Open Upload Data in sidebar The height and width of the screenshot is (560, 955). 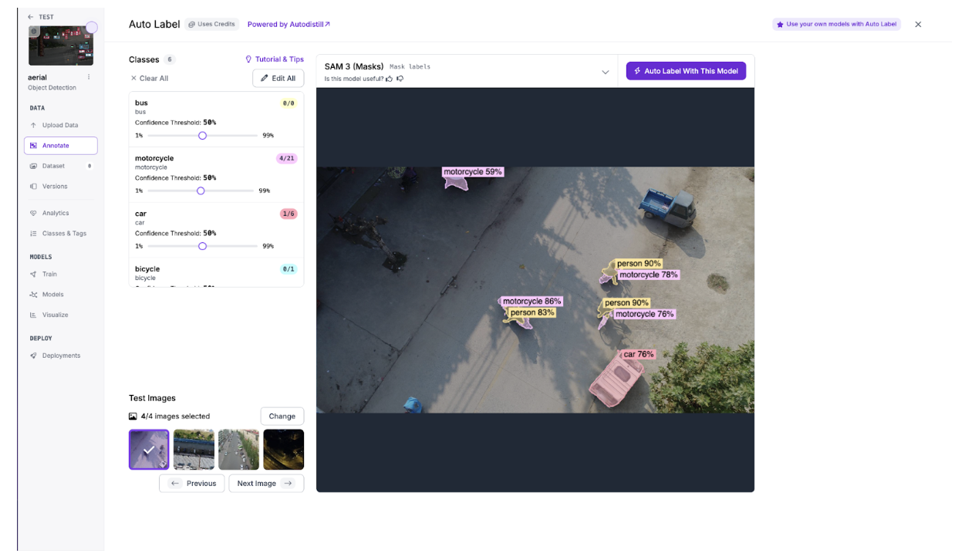pos(59,125)
